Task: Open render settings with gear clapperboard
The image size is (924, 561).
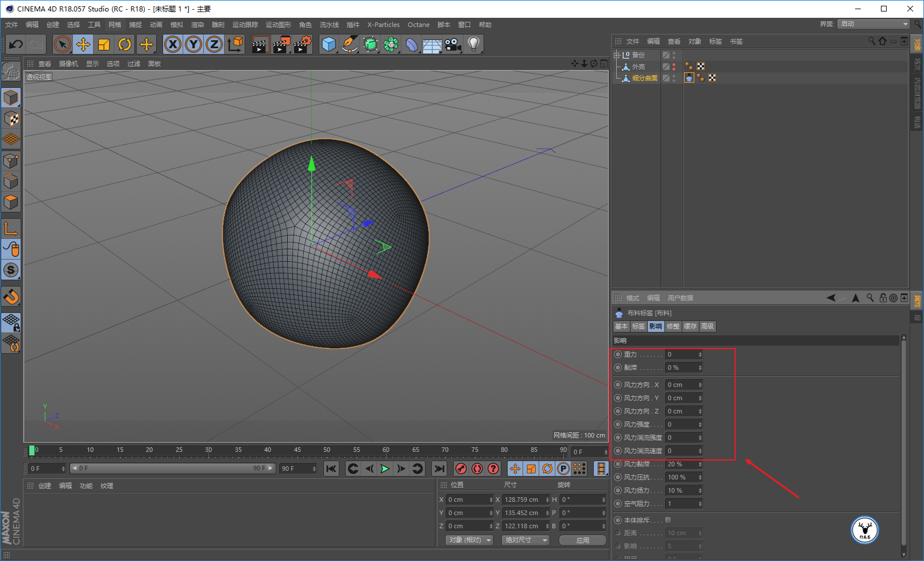Action: click(302, 44)
